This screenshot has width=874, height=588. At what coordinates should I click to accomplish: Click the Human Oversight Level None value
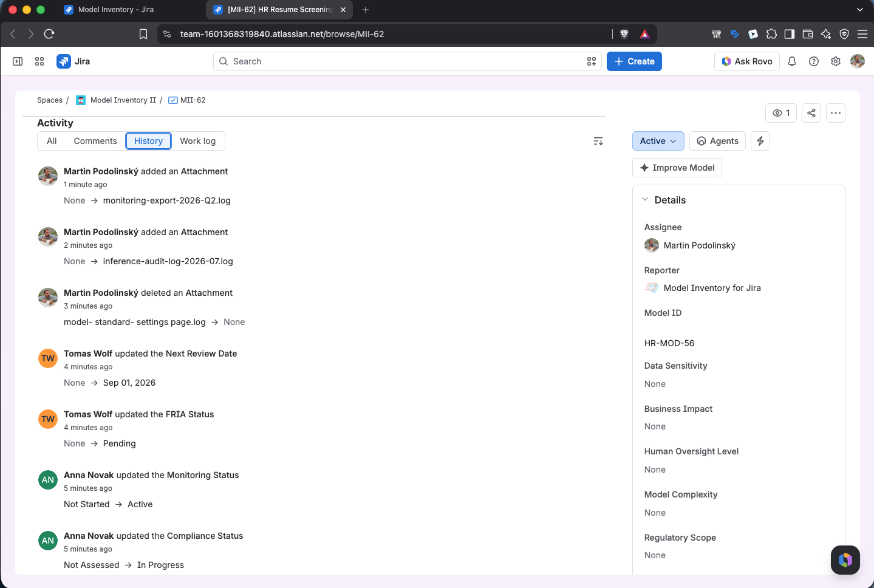coord(655,470)
